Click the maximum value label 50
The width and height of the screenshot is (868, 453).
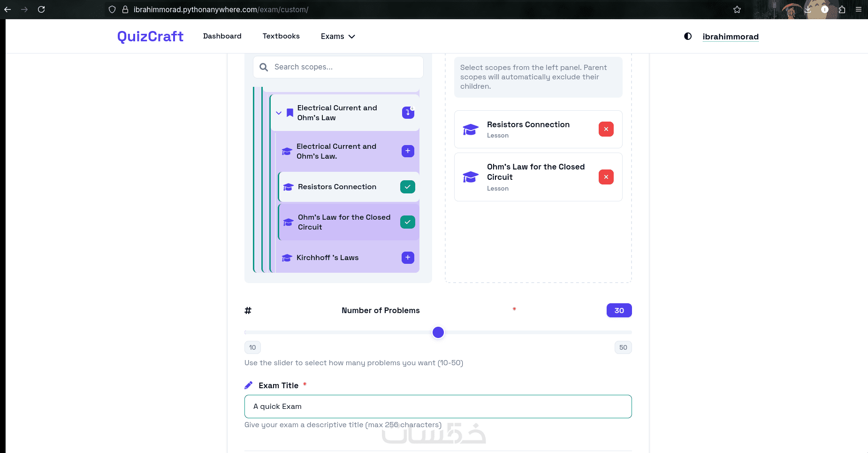(623, 347)
